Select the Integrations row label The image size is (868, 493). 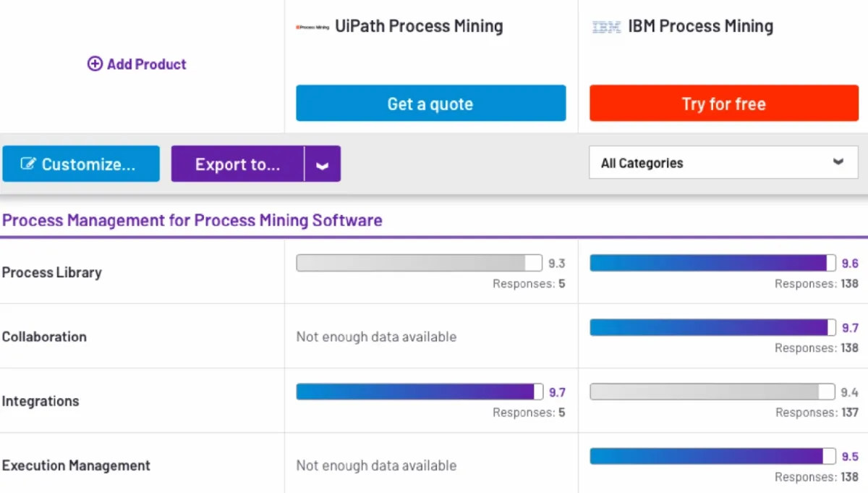point(41,401)
